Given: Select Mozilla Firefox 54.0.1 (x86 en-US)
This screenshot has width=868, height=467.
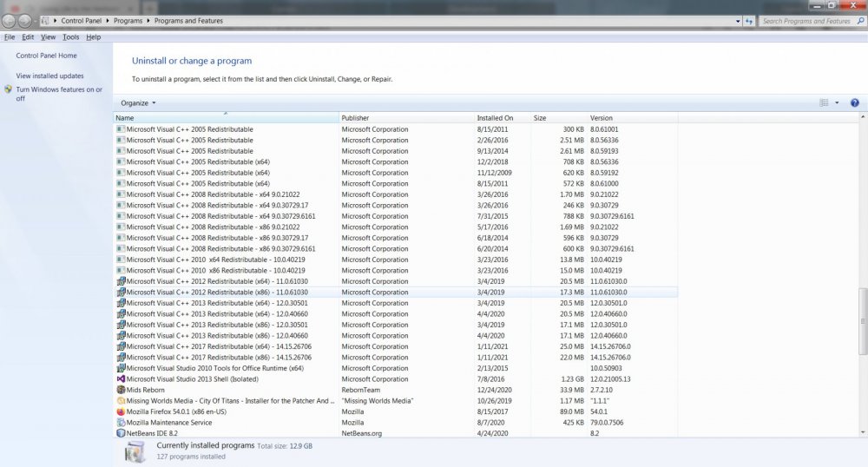Looking at the screenshot, I should (x=396, y=411).
